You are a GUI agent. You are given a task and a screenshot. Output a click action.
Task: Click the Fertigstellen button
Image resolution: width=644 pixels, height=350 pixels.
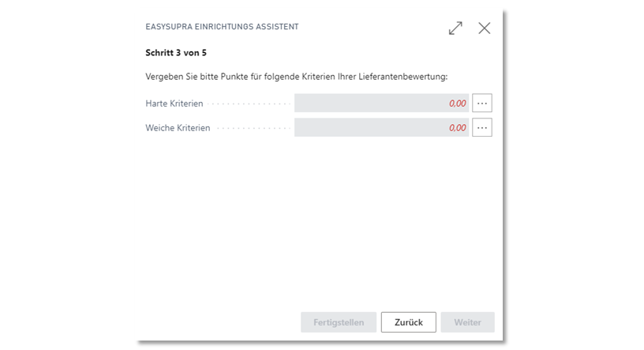[x=339, y=322]
